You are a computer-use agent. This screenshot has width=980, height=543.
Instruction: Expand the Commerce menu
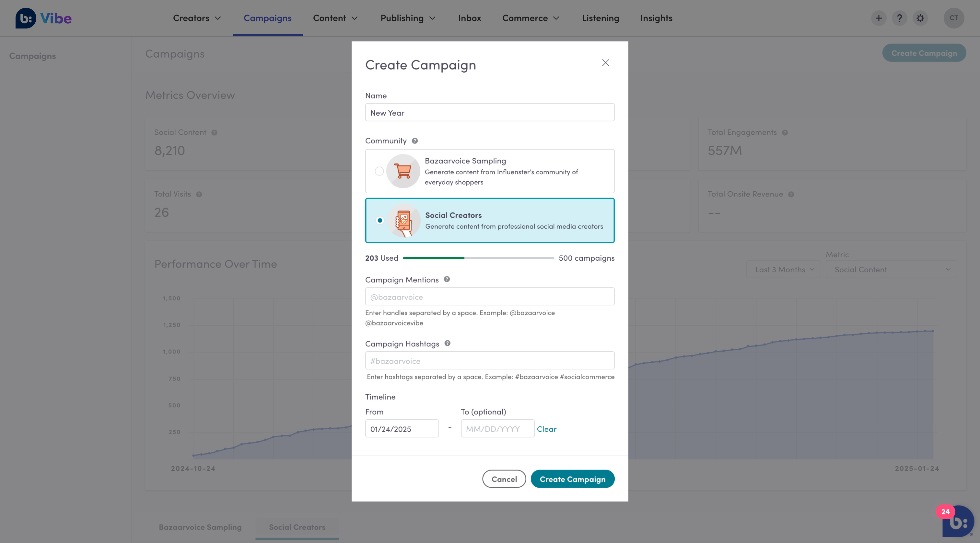click(x=531, y=18)
